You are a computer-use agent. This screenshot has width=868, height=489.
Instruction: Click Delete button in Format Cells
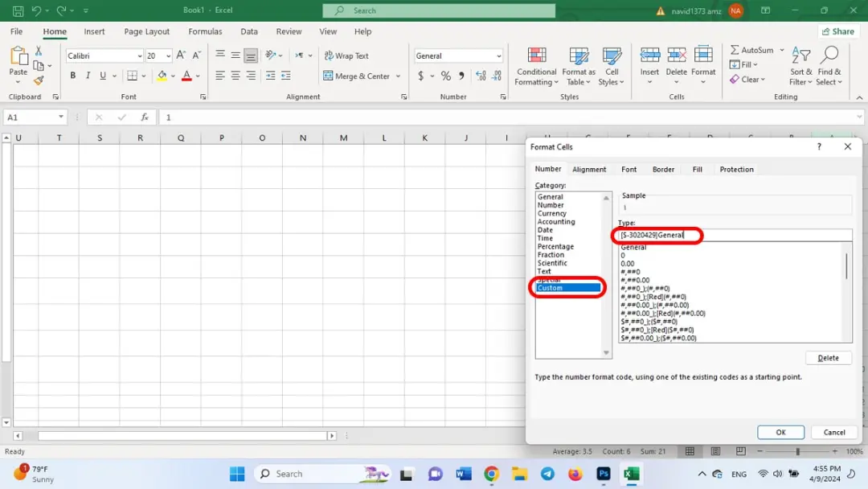click(x=828, y=358)
